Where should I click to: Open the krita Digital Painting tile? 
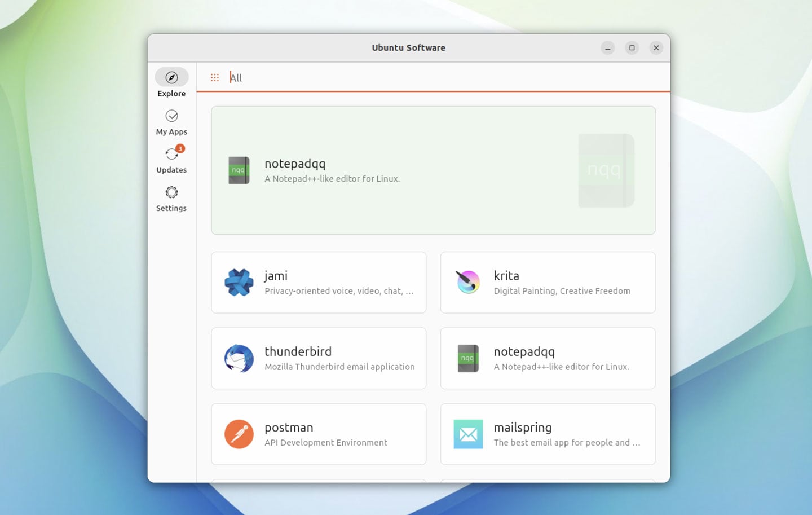tap(547, 283)
